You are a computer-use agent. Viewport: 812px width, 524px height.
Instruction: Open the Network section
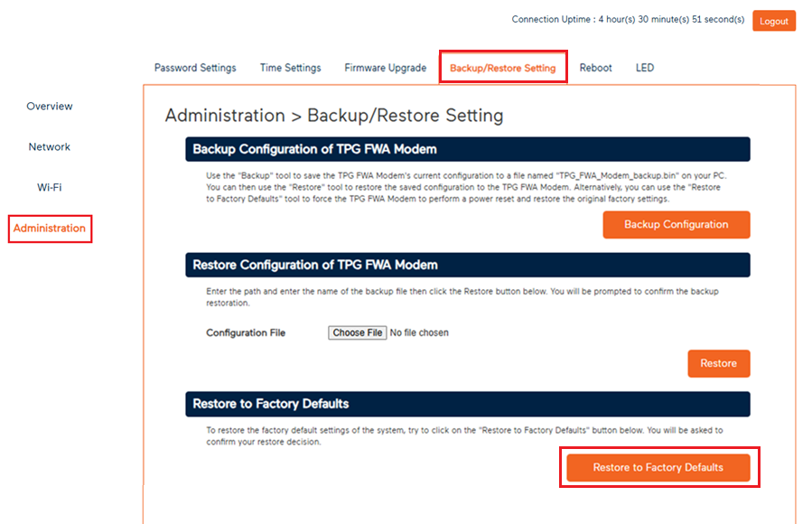(49, 146)
